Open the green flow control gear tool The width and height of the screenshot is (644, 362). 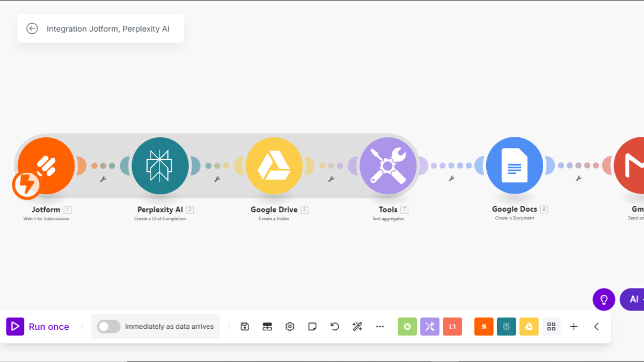(407, 327)
